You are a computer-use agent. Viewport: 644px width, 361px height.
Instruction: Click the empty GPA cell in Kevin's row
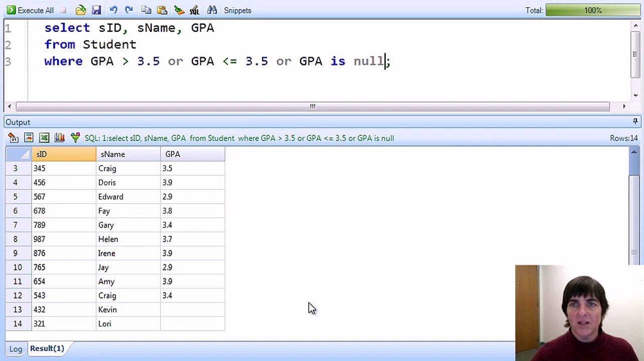click(x=192, y=309)
